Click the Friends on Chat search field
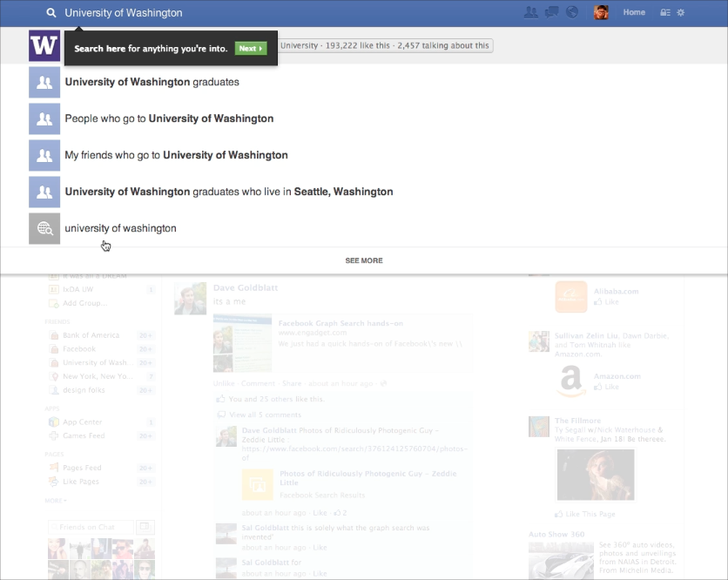The height and width of the screenshot is (580, 728). [91, 527]
